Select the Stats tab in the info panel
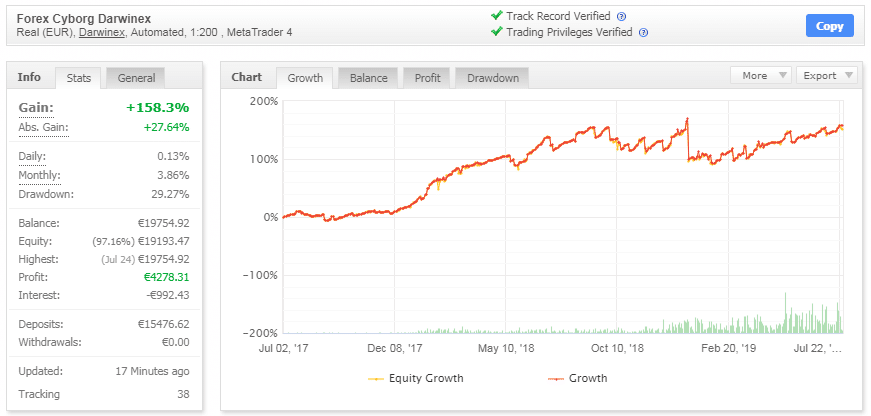This screenshot has width=871, height=416. coord(78,78)
